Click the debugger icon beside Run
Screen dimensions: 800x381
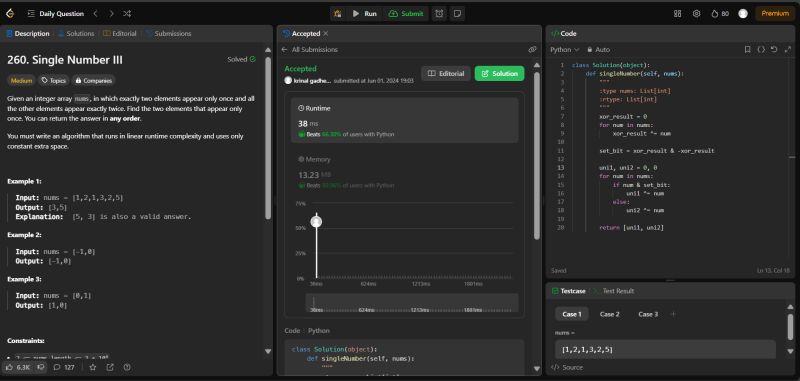coord(337,14)
